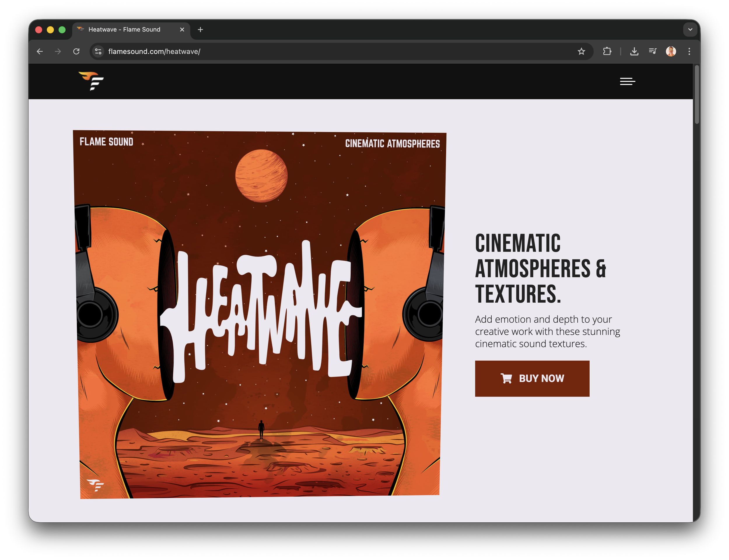View site information icon in address bar
The width and height of the screenshot is (729, 560).
point(98,51)
